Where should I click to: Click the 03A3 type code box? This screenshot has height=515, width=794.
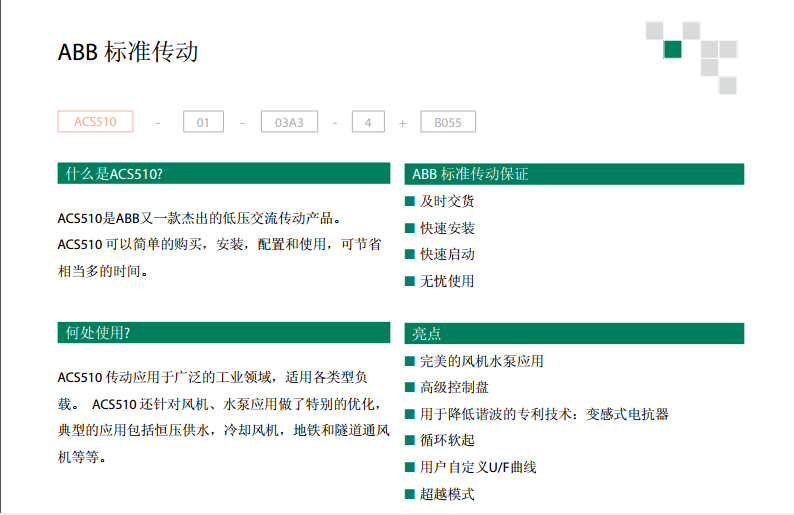[x=289, y=123]
